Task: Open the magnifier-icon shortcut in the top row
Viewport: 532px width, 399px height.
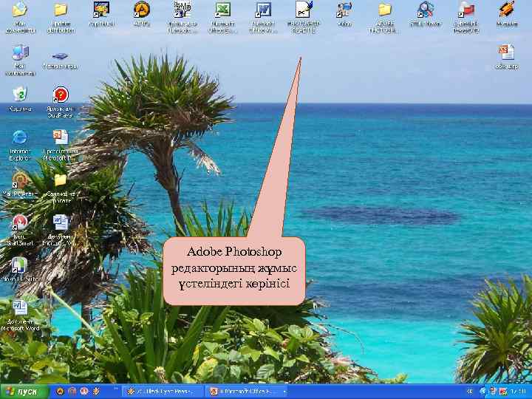Action: tap(425, 14)
